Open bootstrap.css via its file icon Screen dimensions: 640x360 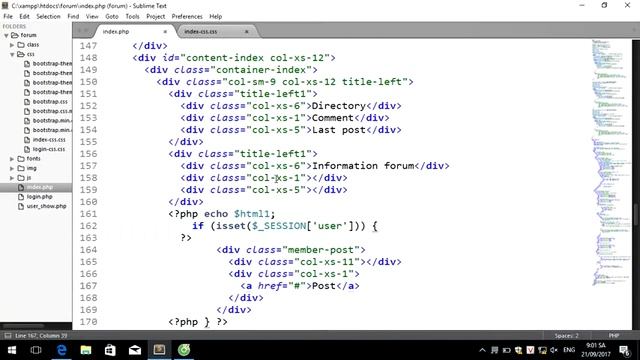click(27, 102)
